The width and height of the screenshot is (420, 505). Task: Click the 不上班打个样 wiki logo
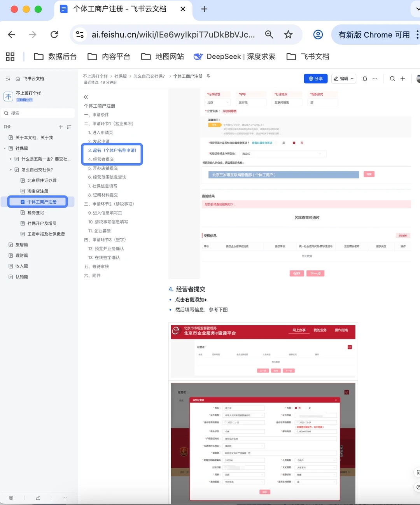pos(9,96)
